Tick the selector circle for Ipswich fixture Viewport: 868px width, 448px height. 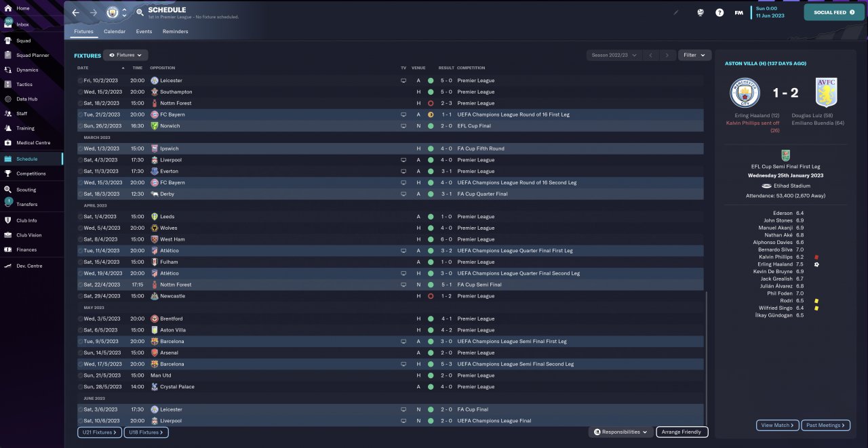click(x=81, y=148)
